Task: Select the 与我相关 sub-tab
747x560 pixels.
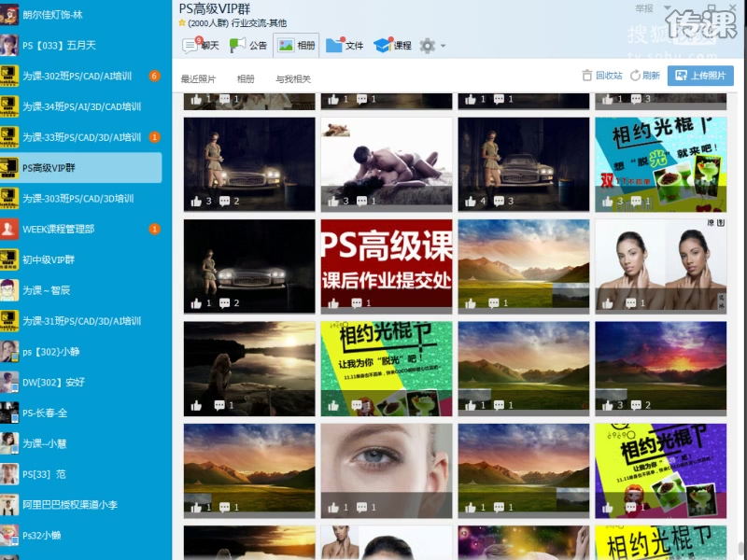Action: 293,78
